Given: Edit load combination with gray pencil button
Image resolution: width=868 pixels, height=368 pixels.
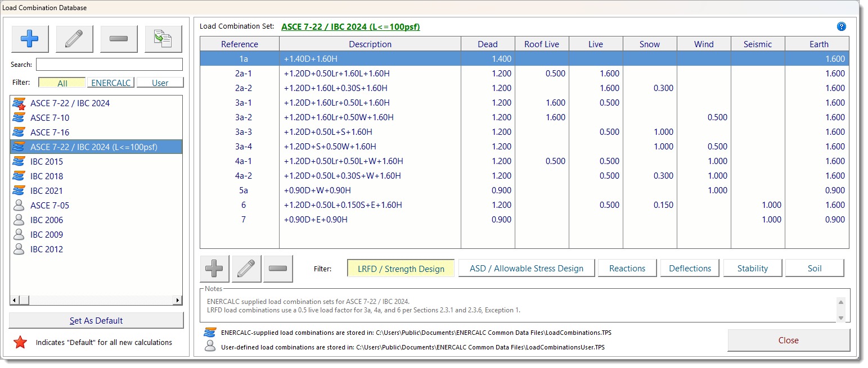Looking at the screenshot, I should click(x=246, y=269).
